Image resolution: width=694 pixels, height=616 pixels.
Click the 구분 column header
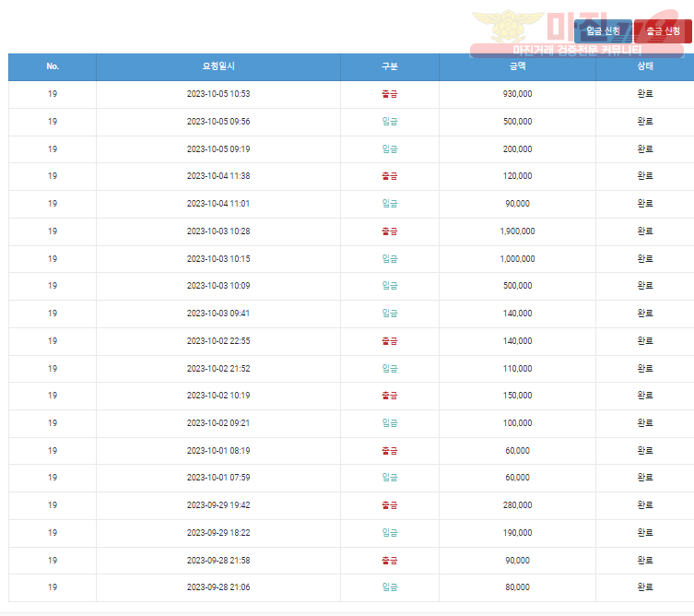point(390,66)
